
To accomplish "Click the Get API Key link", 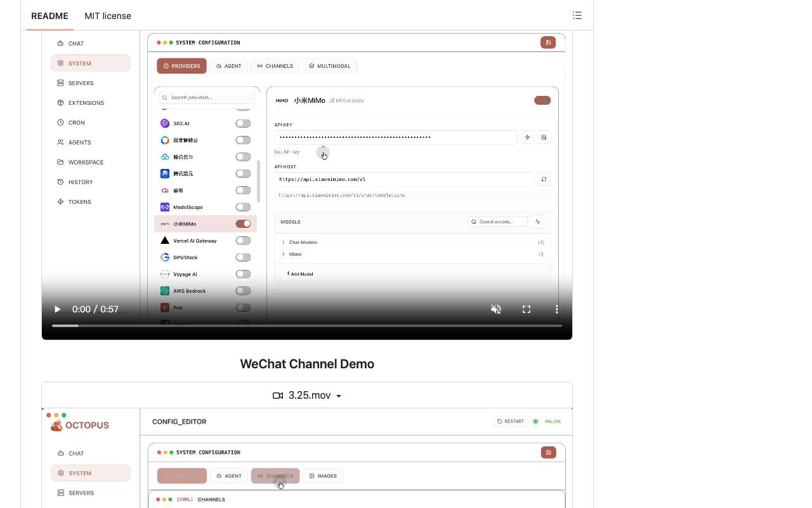I will click(x=287, y=152).
